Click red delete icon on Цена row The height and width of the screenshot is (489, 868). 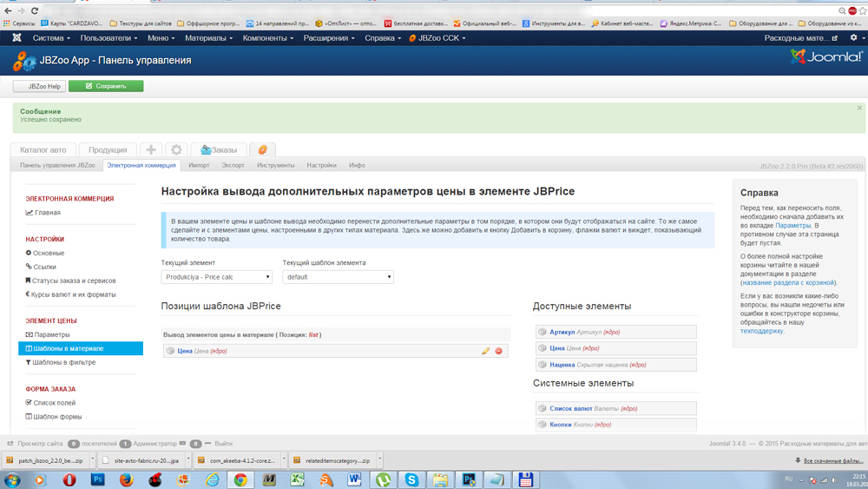pos(499,351)
